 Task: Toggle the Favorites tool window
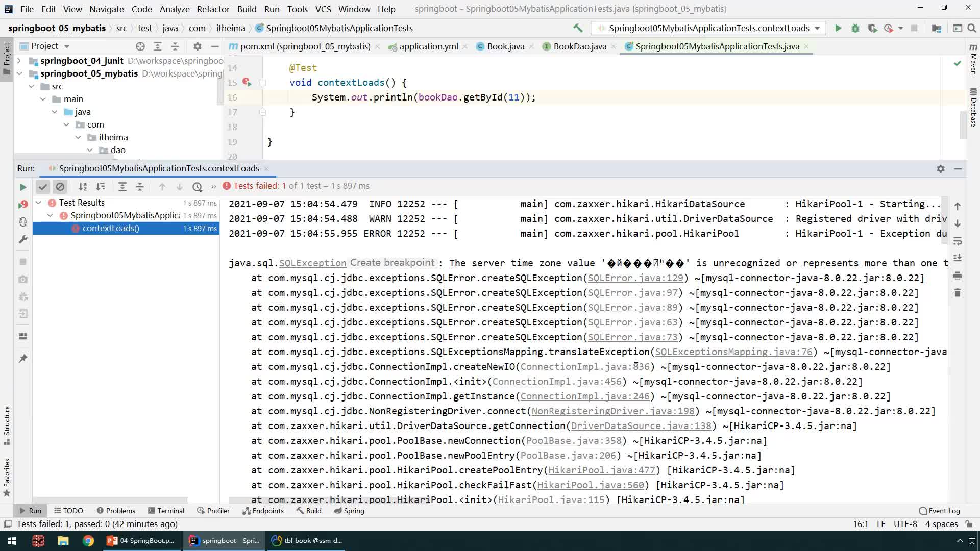(x=7, y=478)
